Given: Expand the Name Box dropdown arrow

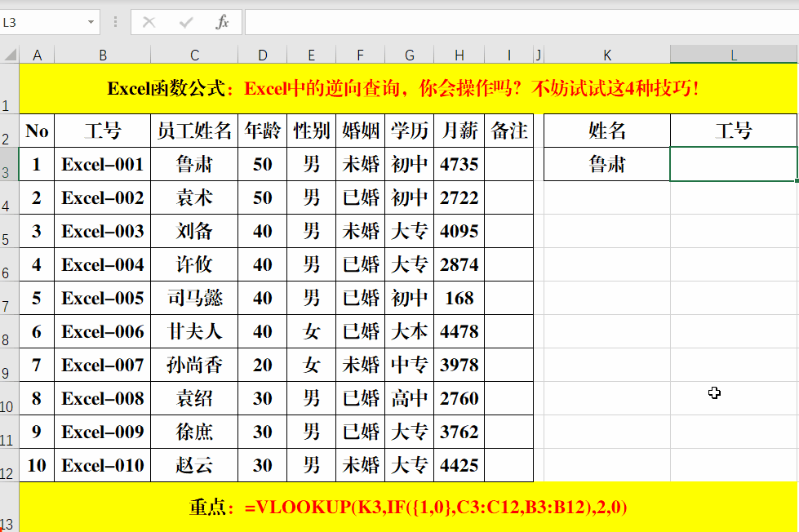Looking at the screenshot, I should click(x=91, y=22).
